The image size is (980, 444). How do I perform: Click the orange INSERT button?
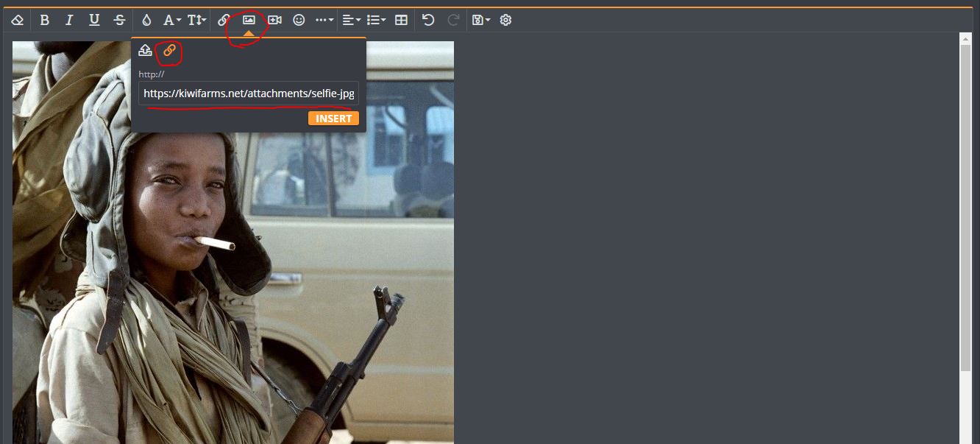[x=333, y=119]
